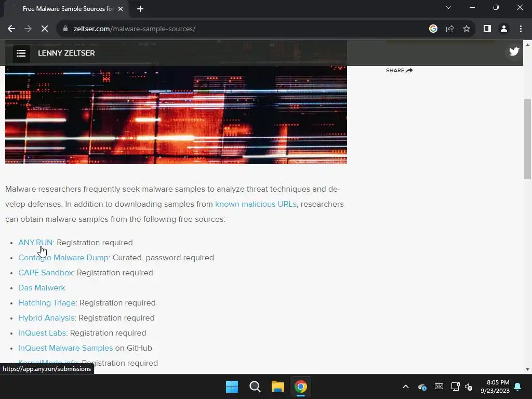Click the scrollbar down arrow
This screenshot has height=399, width=532.
527,369
